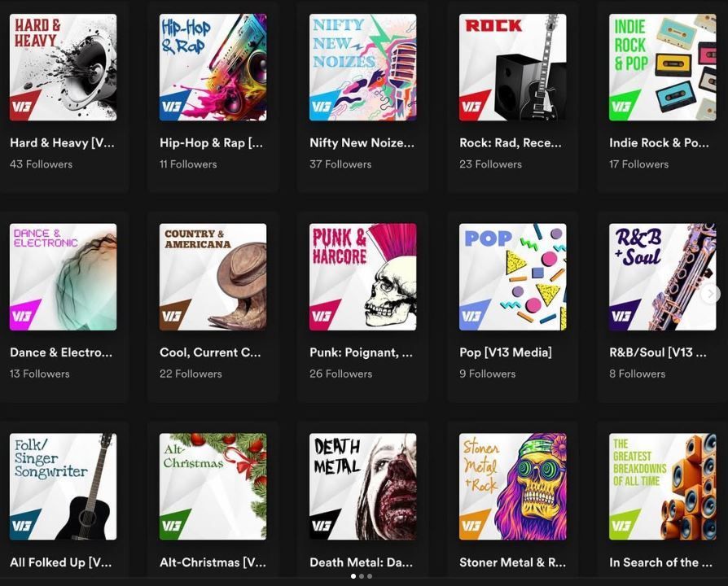Open the Country & Americana cowboy hat cover
The image size is (728, 586).
213,277
